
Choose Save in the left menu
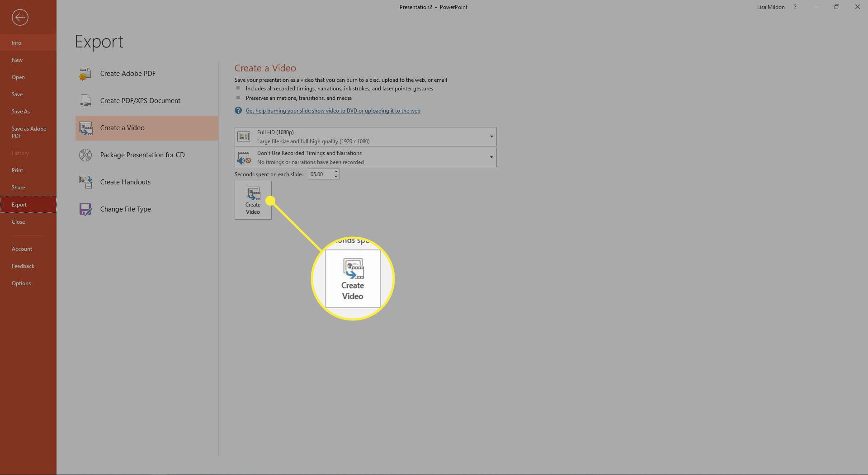(x=28, y=94)
